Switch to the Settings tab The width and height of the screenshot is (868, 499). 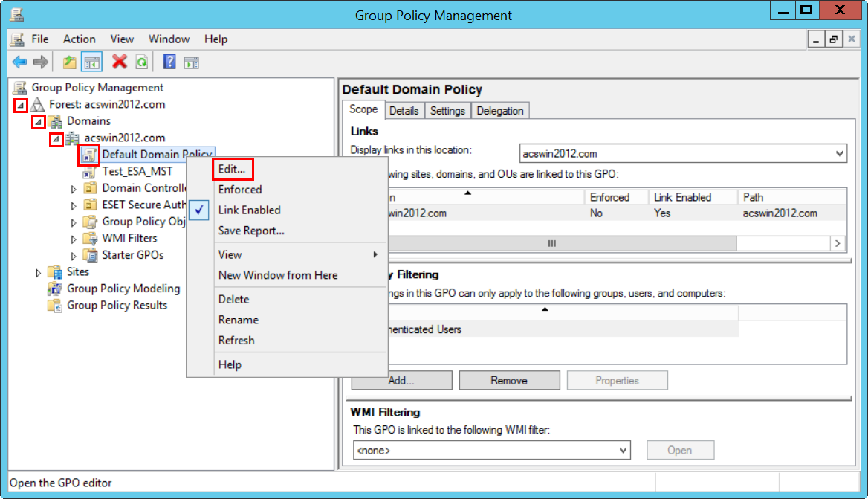447,110
